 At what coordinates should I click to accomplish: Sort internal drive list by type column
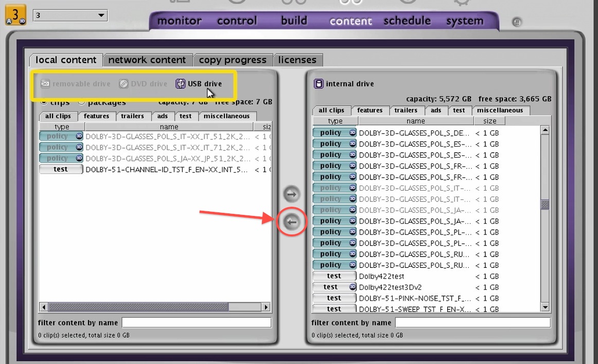(335, 121)
